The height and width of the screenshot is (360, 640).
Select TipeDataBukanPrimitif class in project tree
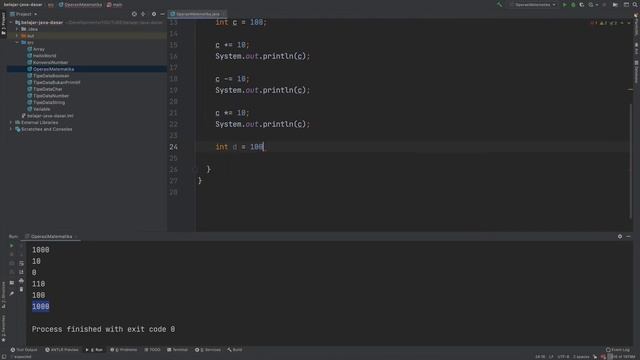pos(53,82)
